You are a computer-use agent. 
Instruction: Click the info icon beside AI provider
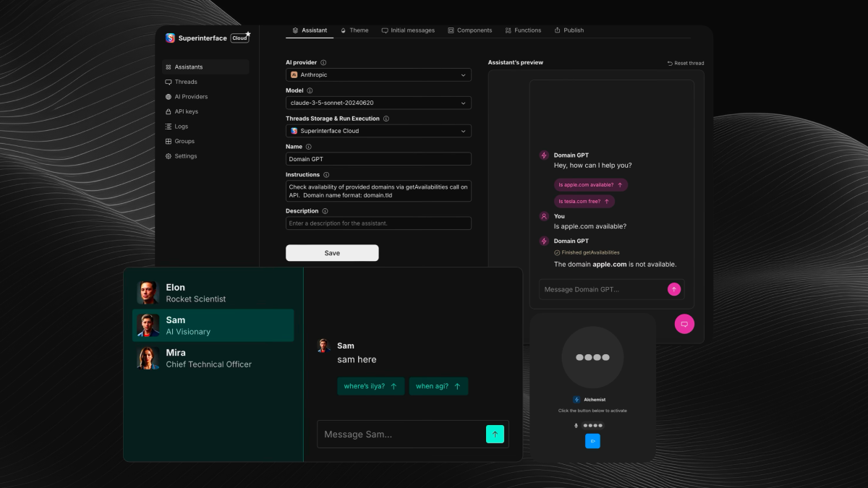click(x=323, y=63)
